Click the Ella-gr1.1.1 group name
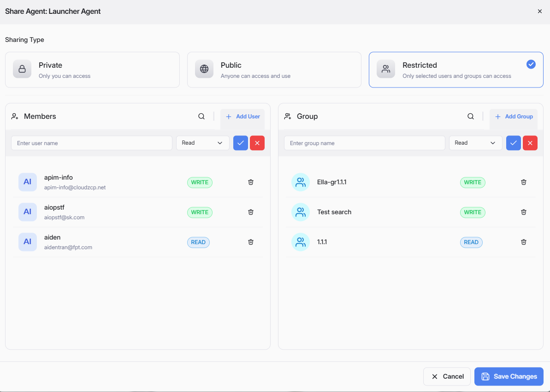Image resolution: width=550 pixels, height=392 pixels. 332,182
